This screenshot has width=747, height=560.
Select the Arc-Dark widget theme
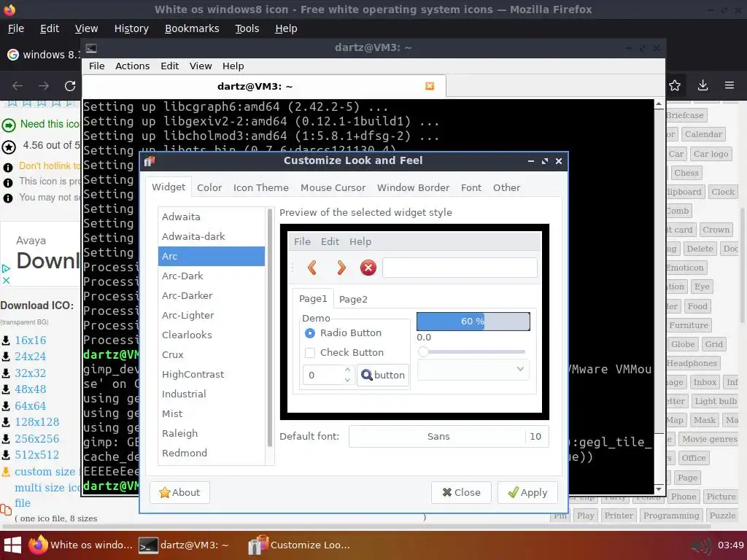pyautogui.click(x=212, y=276)
